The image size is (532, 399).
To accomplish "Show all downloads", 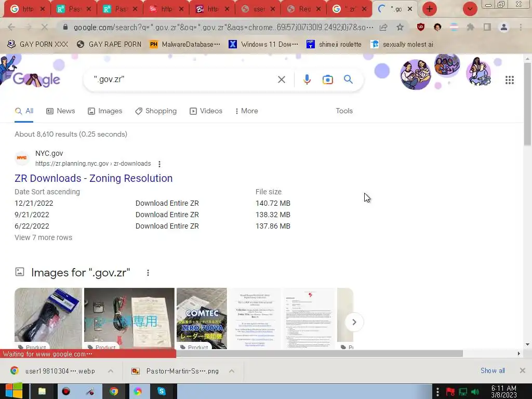I will (493, 371).
